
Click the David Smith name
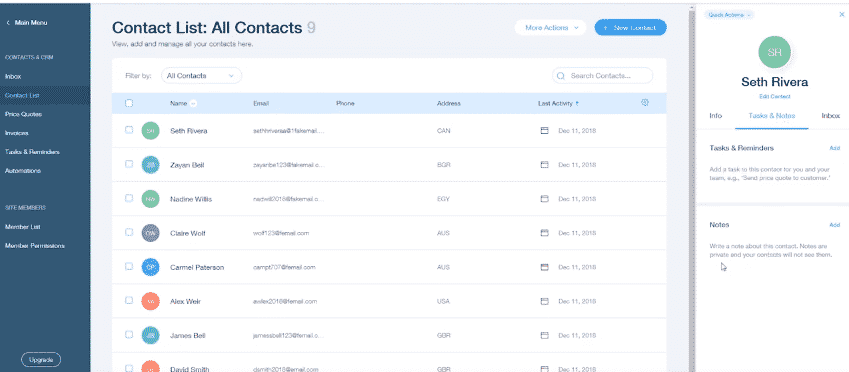190,369
